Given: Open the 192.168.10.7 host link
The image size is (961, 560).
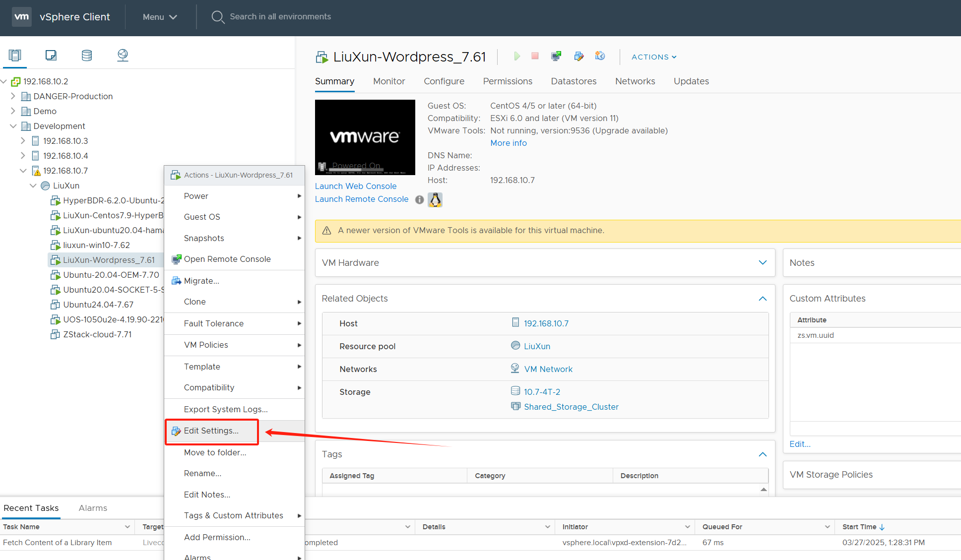Looking at the screenshot, I should 546,323.
